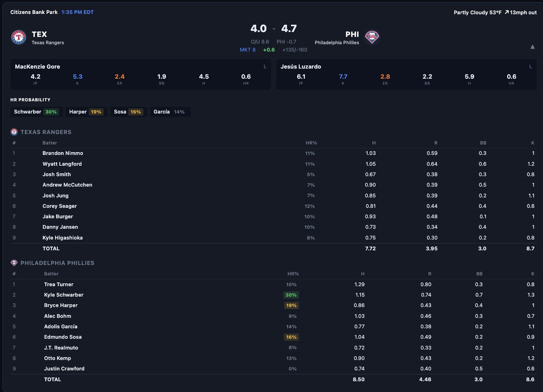Click Luzardo's 6.1 innings pitched value
The width and height of the screenshot is (543, 392).
[x=301, y=76]
